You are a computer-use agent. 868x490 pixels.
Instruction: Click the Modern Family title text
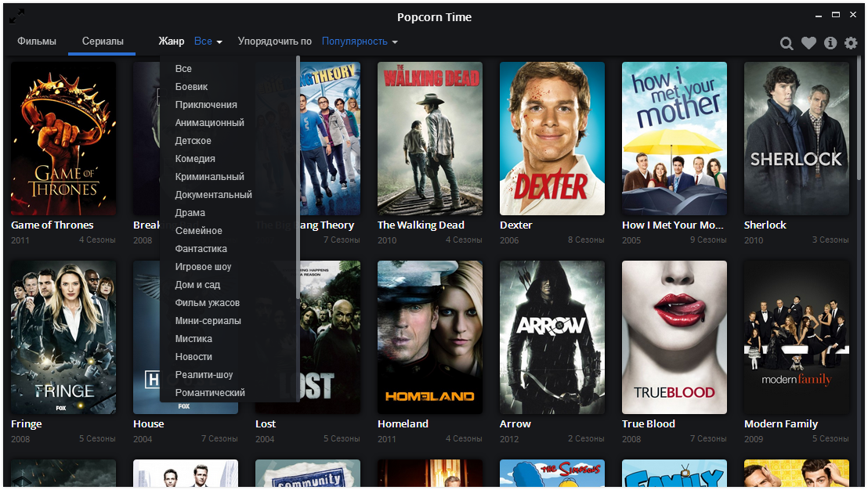tap(781, 424)
